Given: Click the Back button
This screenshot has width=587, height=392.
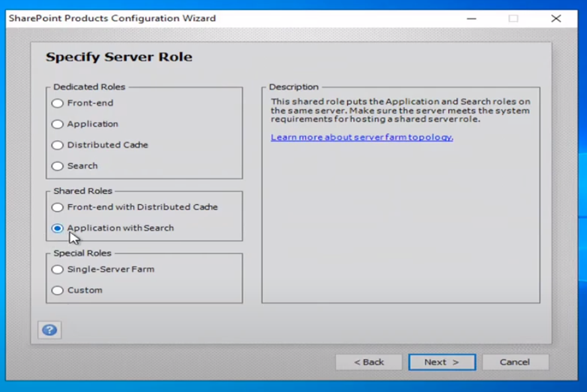Looking at the screenshot, I should (369, 362).
